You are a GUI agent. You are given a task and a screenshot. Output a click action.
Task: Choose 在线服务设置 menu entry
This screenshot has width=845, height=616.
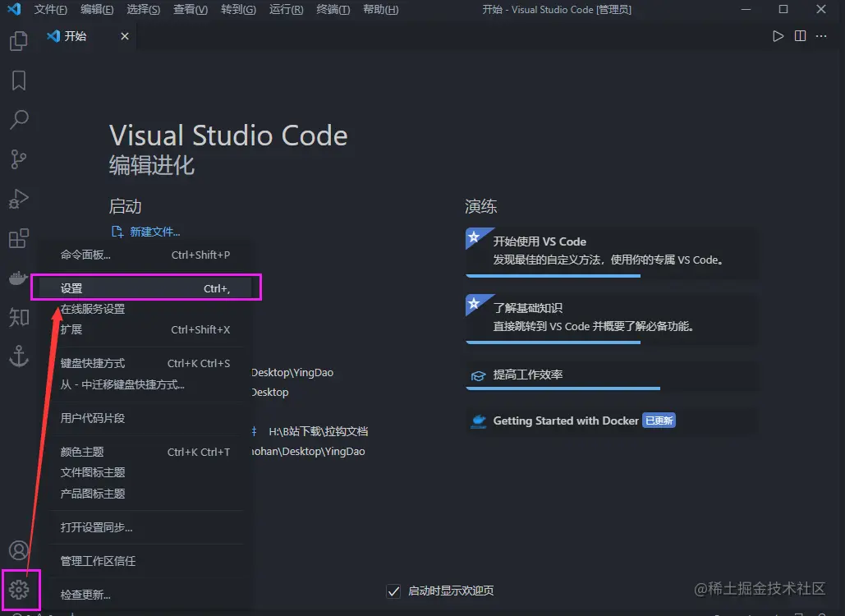pyautogui.click(x=145, y=309)
